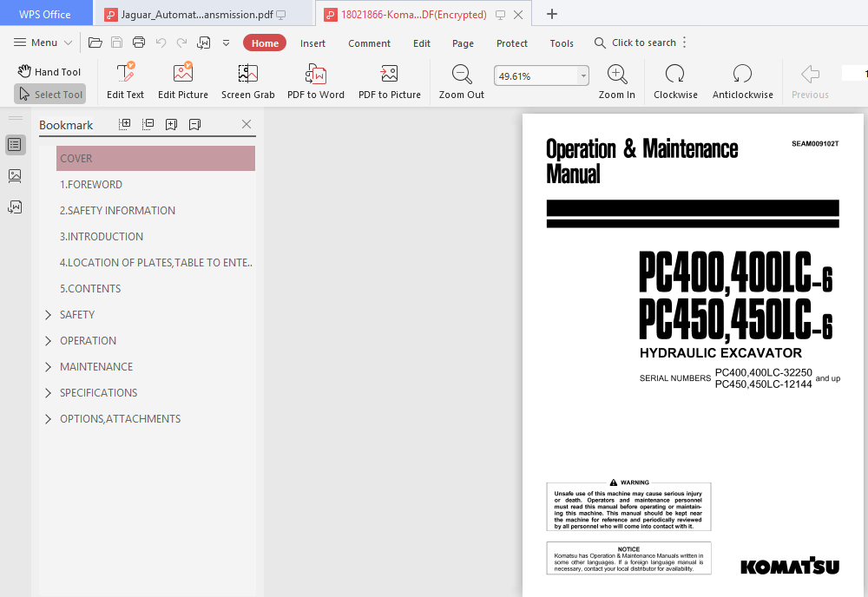Open the Page ribbon tab
This screenshot has width=868, height=597.
click(463, 43)
